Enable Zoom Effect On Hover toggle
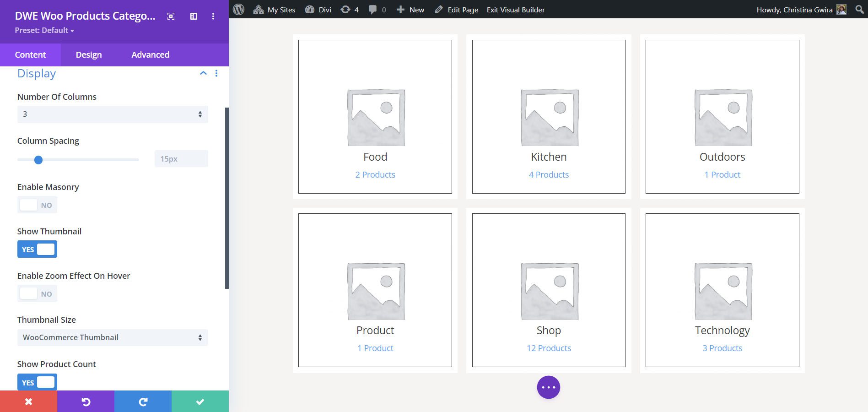The image size is (868, 412). click(37, 294)
